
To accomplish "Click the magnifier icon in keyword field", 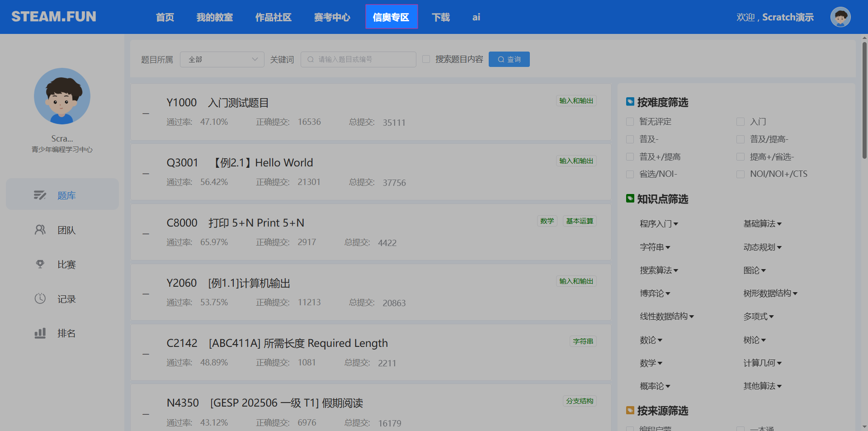I will click(311, 59).
